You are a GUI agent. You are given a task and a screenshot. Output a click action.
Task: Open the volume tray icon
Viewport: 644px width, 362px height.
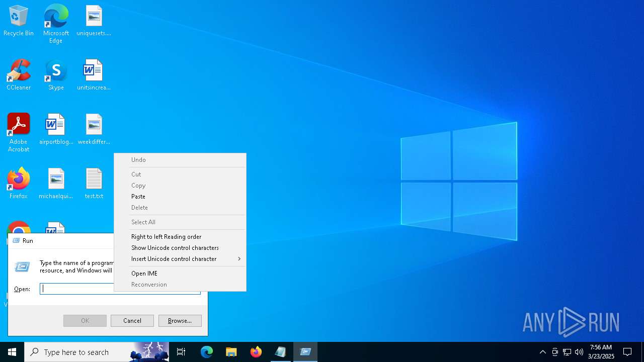579,352
